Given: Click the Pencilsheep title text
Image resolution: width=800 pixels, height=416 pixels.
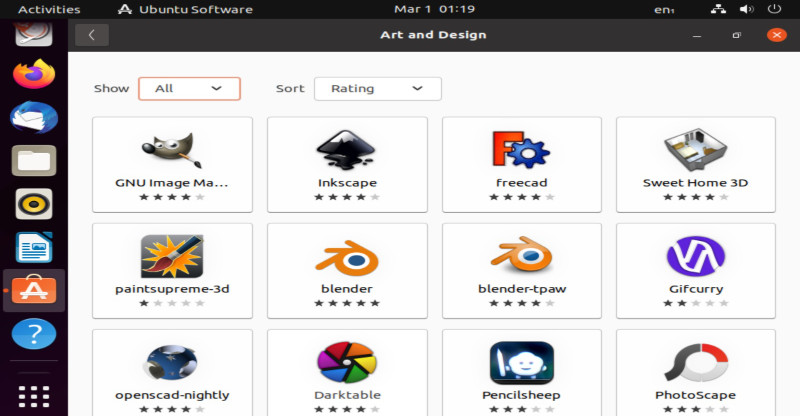Looking at the screenshot, I should [521, 395].
